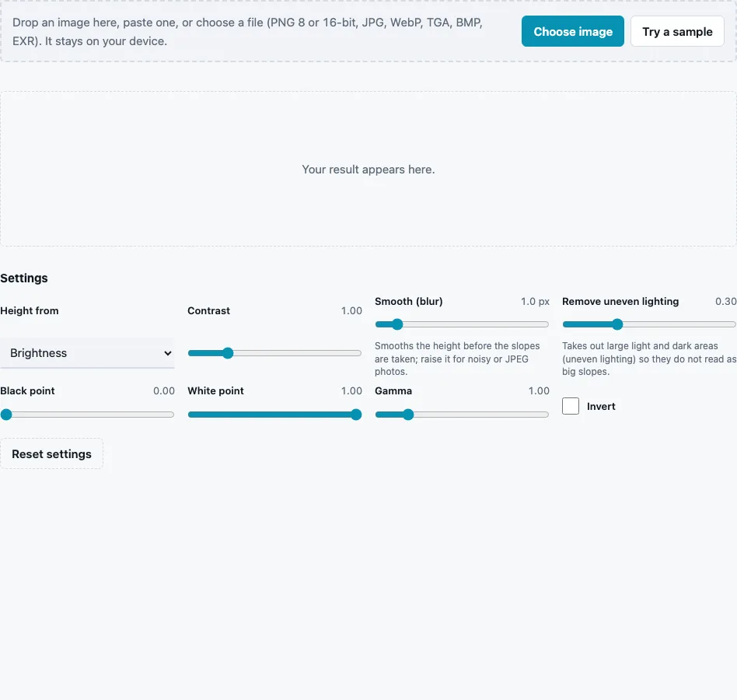Reset settings to defaults
Image resolution: width=737 pixels, height=700 pixels.
[x=52, y=453]
